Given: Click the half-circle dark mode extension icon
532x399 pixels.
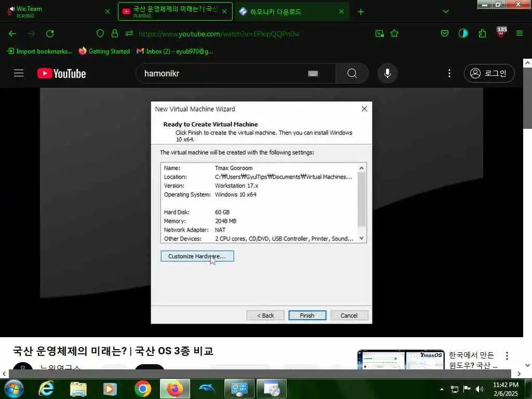Looking at the screenshot, I should [463, 33].
